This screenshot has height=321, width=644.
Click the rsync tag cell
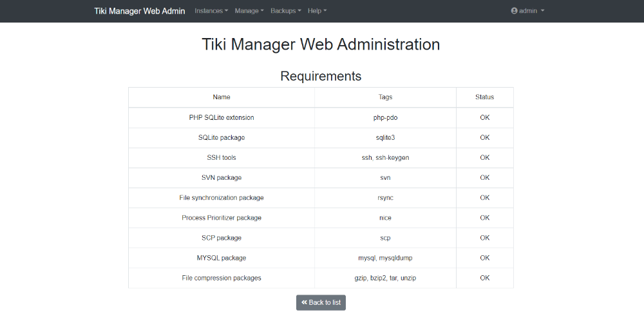click(x=385, y=198)
